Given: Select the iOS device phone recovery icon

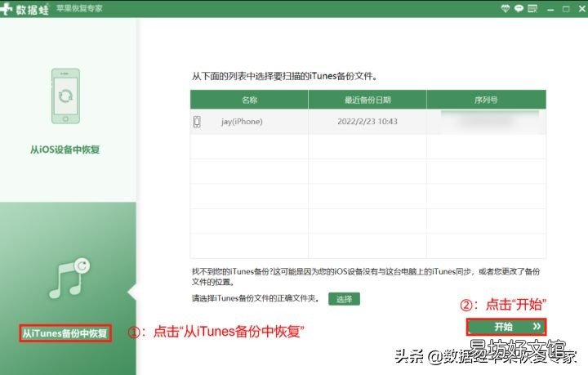Looking at the screenshot, I should point(65,96).
